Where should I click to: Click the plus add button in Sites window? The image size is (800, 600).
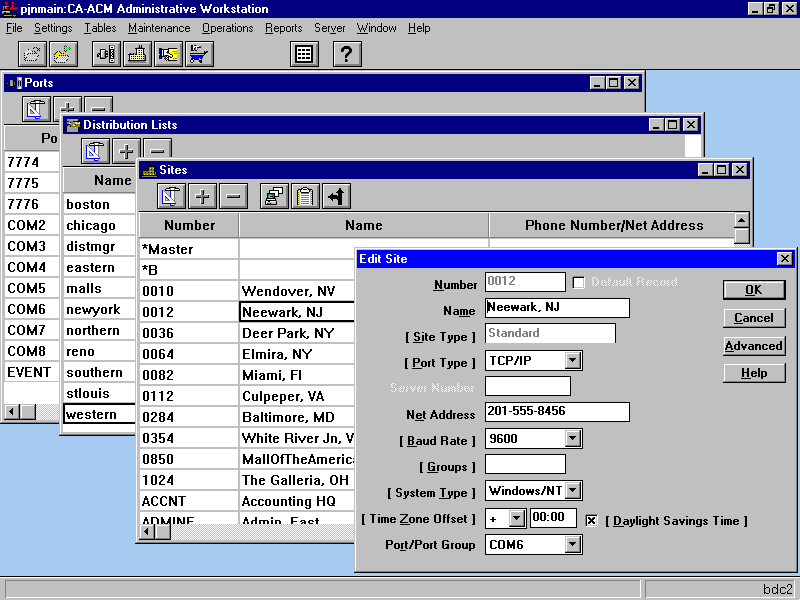point(203,196)
